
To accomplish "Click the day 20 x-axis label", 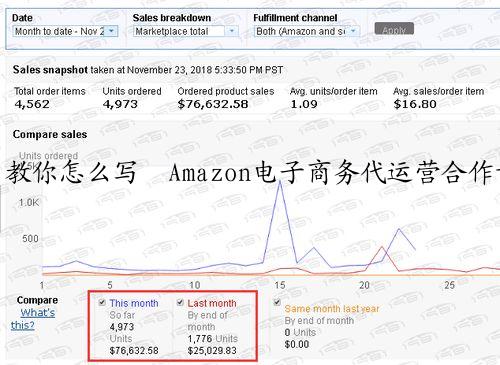I will pyautogui.click(x=364, y=285).
